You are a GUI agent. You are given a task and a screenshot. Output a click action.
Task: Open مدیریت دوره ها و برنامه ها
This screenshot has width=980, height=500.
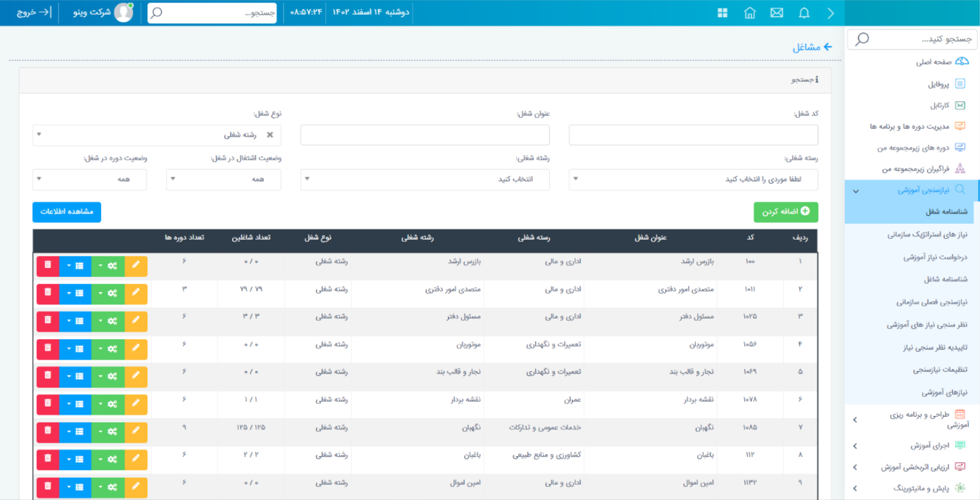point(918,126)
